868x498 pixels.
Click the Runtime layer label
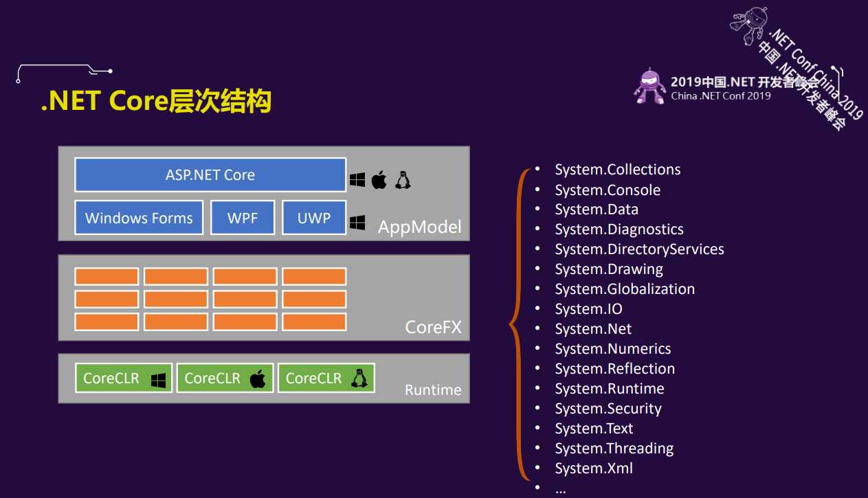(x=433, y=389)
